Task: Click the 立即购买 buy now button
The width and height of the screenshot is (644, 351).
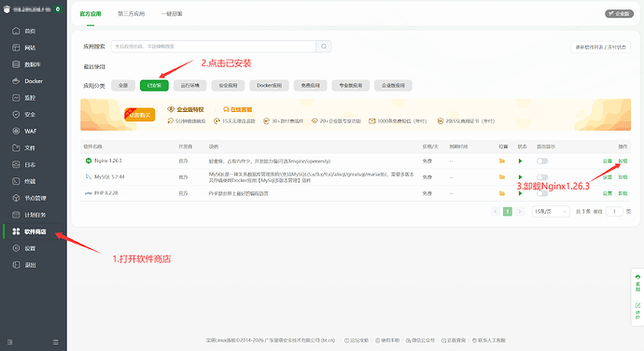Action: click(140, 115)
